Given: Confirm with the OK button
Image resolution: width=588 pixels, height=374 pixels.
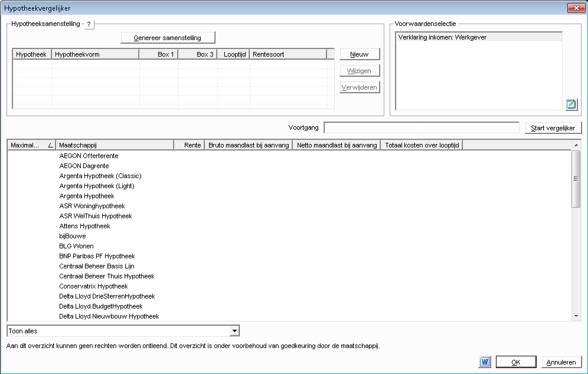Looking at the screenshot, I should [x=516, y=362].
